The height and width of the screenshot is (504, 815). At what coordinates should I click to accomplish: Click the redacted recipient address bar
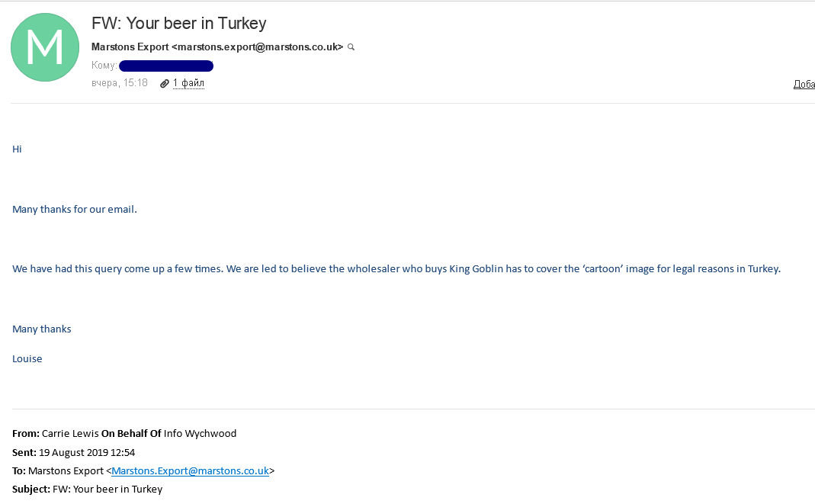(166, 66)
